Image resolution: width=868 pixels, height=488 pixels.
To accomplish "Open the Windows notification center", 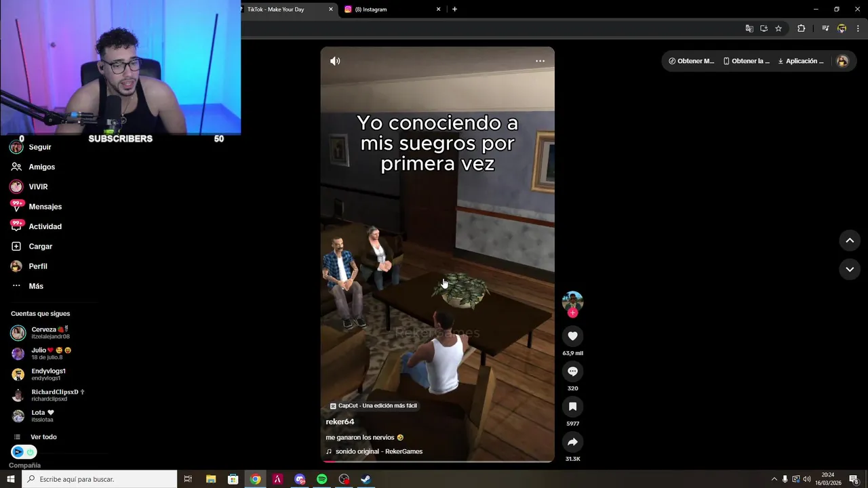I will (854, 479).
